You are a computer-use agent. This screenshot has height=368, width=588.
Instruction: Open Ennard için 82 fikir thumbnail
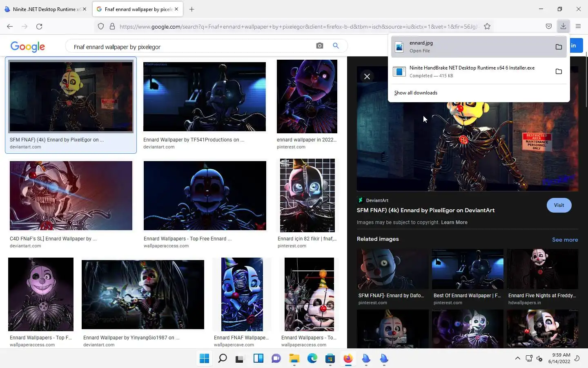(x=307, y=195)
